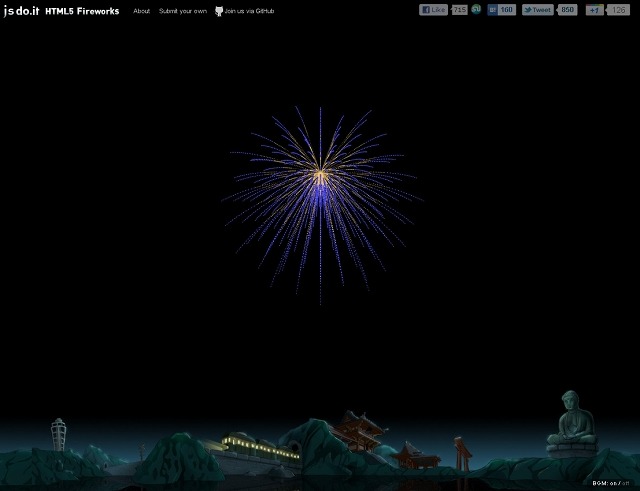Click the Facebook like count 715
The image size is (640, 491).
pyautogui.click(x=459, y=10)
